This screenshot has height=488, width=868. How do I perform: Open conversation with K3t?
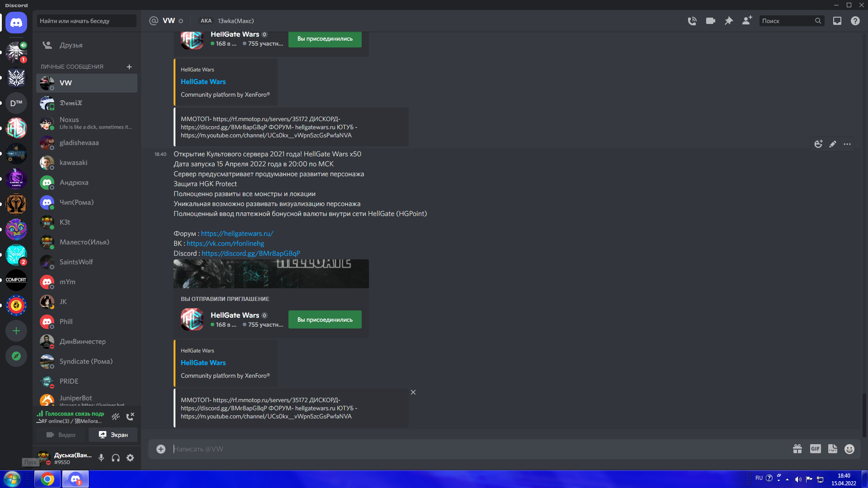pyautogui.click(x=87, y=222)
